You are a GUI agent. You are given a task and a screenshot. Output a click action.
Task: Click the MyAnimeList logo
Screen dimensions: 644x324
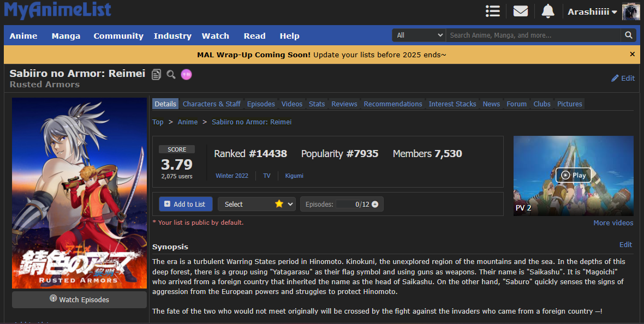[57, 10]
